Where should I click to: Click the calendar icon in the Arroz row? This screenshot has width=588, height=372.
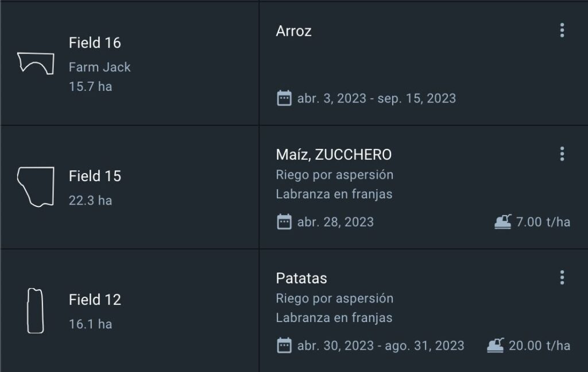tap(284, 98)
